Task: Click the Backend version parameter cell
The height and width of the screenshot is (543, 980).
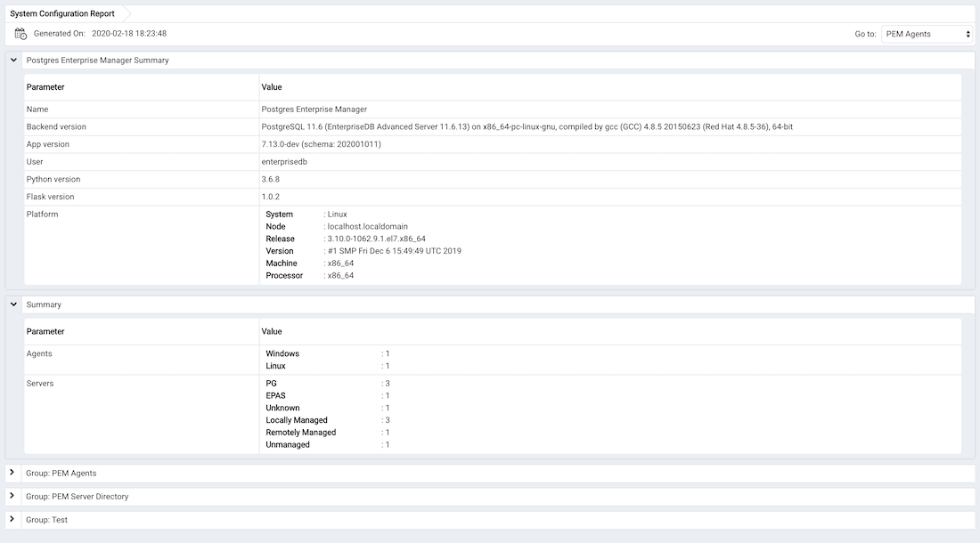Action: click(x=142, y=126)
